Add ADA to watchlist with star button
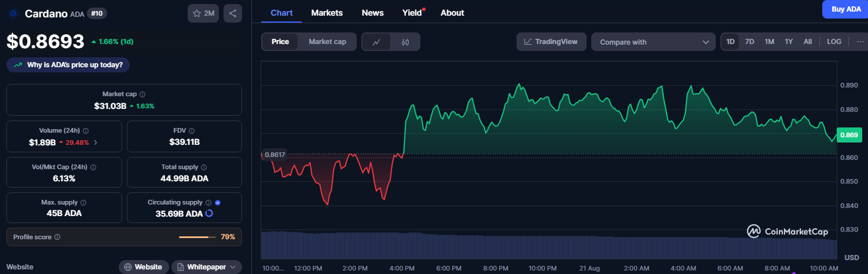This screenshot has width=868, height=274. click(x=203, y=13)
